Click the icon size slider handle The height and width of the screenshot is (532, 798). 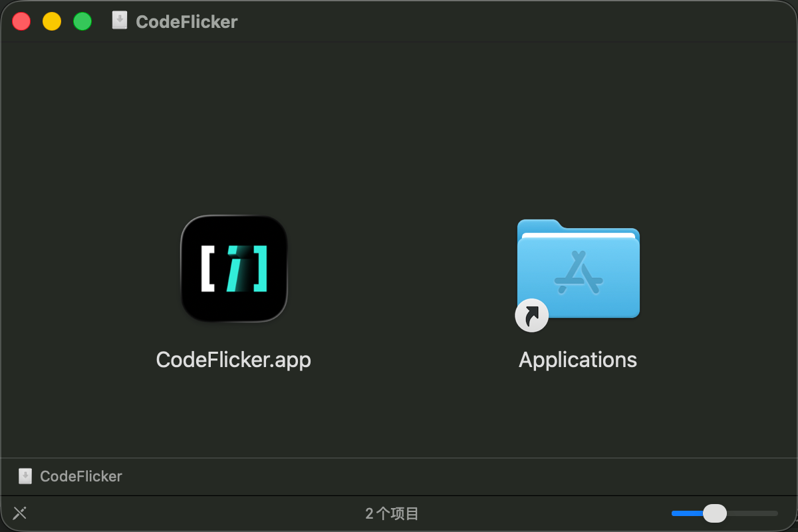coord(715,513)
